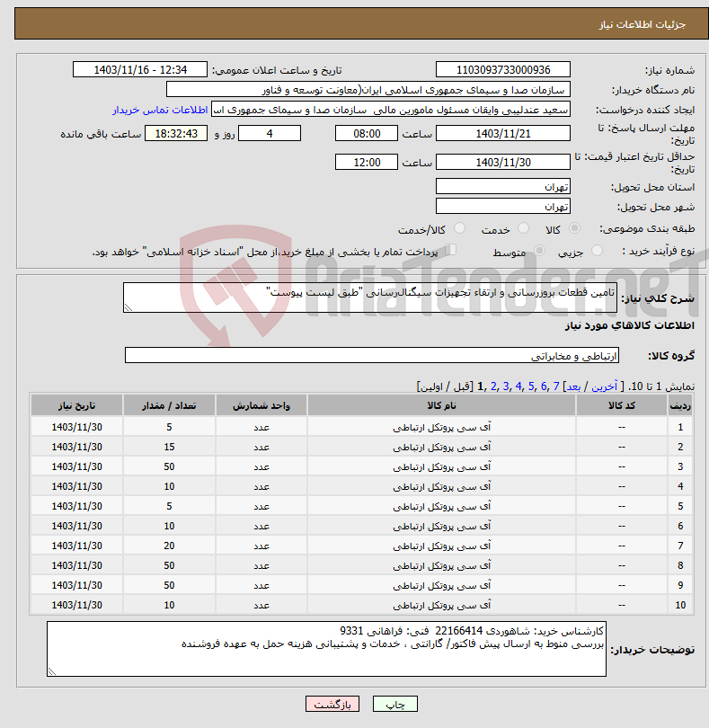The height and width of the screenshot is (728, 709).
Task: Select the کالا radio button
Action: click(575, 228)
